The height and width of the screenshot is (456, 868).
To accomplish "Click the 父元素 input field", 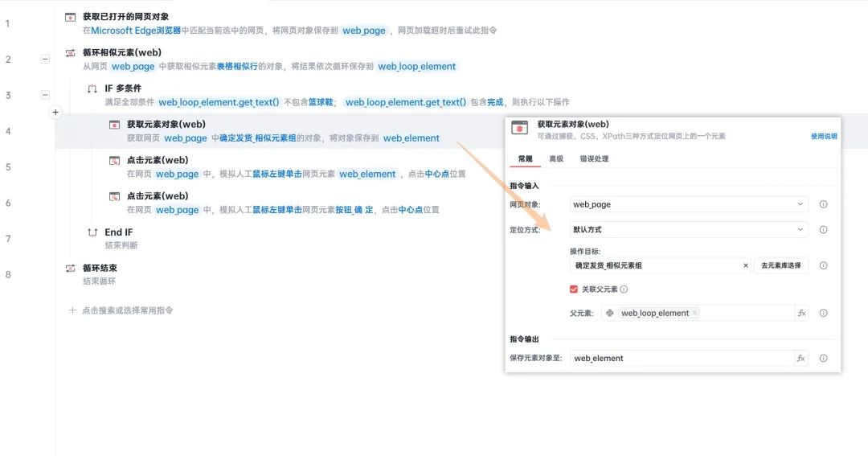I will (698, 313).
